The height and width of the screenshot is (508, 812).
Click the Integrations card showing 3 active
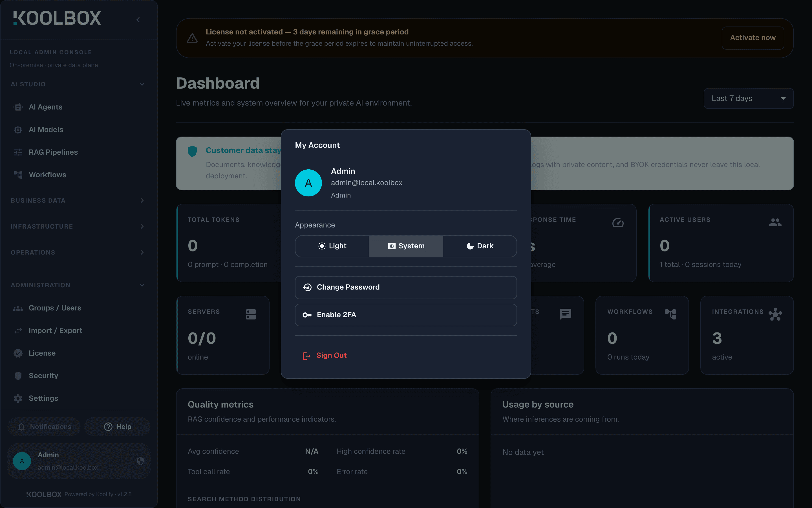747,335
